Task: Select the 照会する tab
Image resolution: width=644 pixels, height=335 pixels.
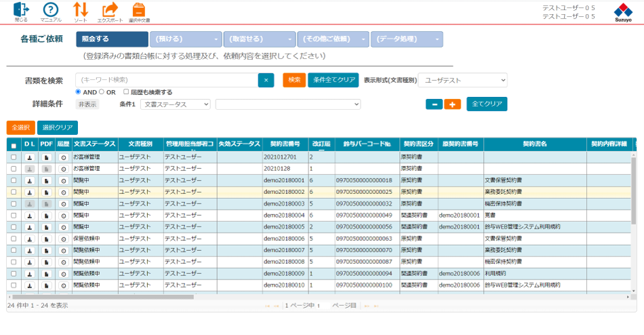Action: pyautogui.click(x=111, y=39)
